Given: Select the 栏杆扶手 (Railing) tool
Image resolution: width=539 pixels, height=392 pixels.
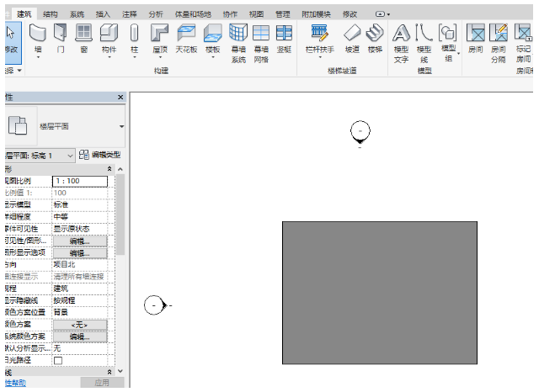Looking at the screenshot, I should 320,39.
